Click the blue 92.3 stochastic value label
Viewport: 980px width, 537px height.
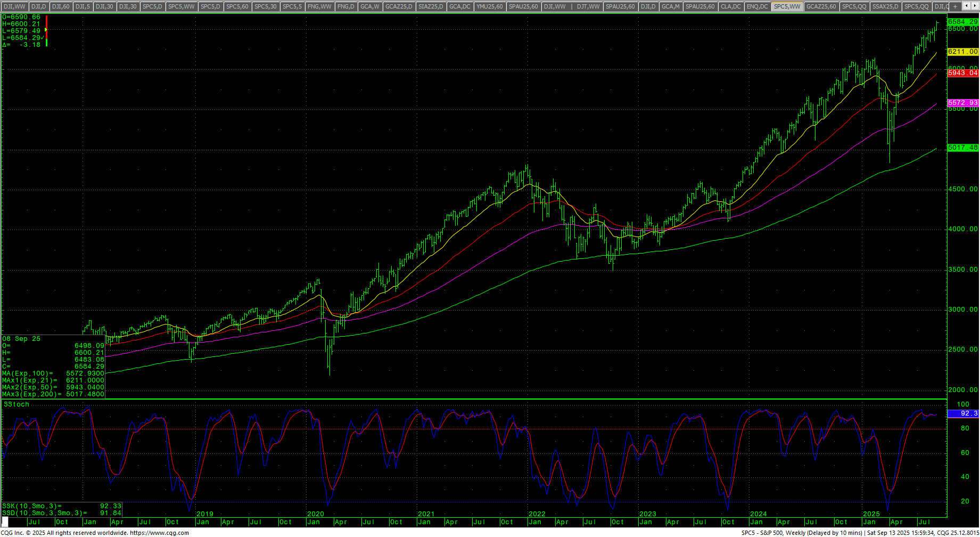(963, 413)
